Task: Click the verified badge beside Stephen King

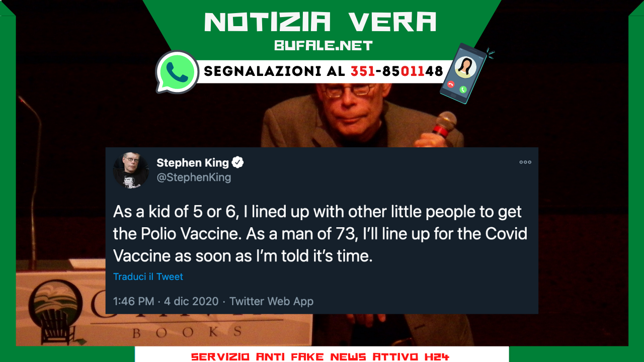Action: (x=237, y=162)
